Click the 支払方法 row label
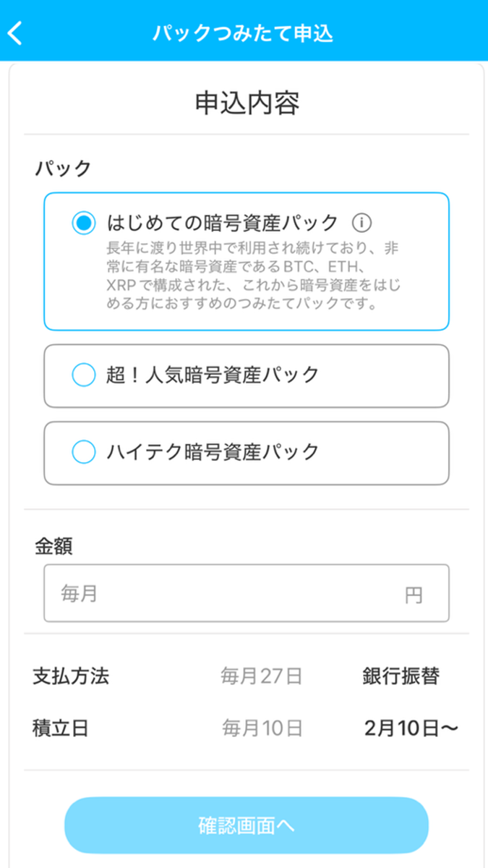The width and height of the screenshot is (488, 868). click(71, 676)
